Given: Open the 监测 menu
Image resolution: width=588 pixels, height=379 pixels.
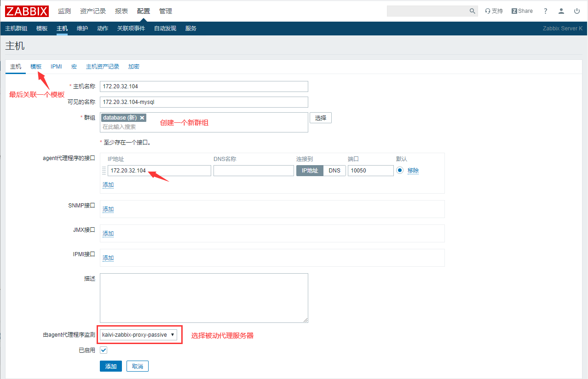Looking at the screenshot, I should click(64, 11).
